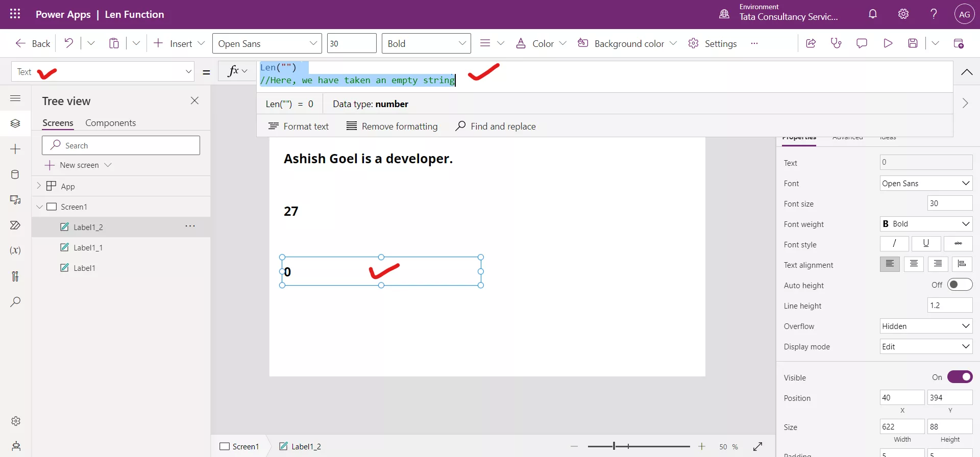The width and height of the screenshot is (980, 457).
Task: Set text alignment to center
Action: [x=914, y=264]
